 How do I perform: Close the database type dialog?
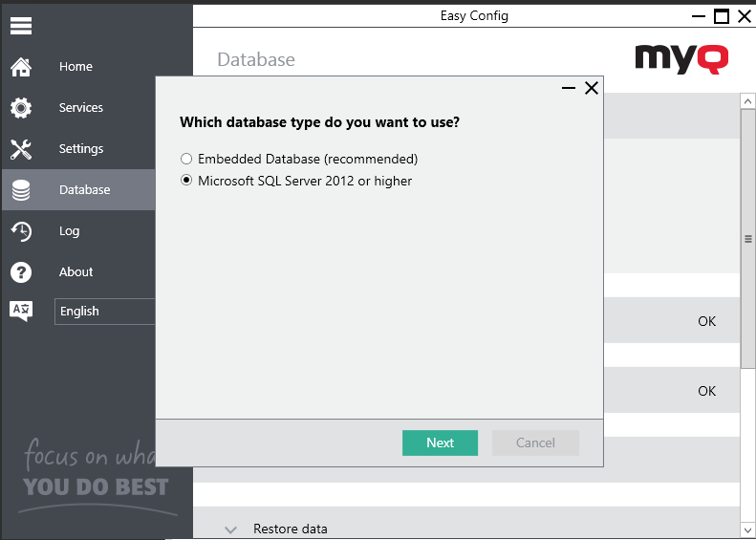(592, 88)
